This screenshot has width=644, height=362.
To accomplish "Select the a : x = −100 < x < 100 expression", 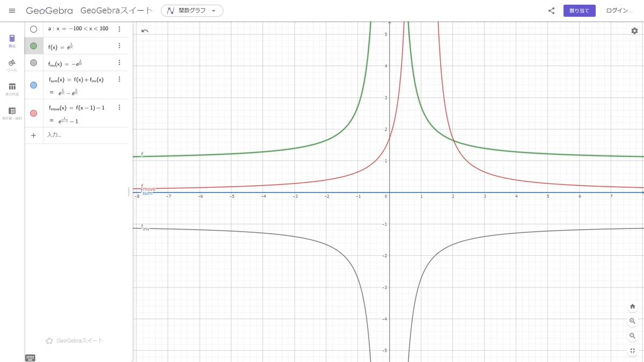I will (x=78, y=29).
